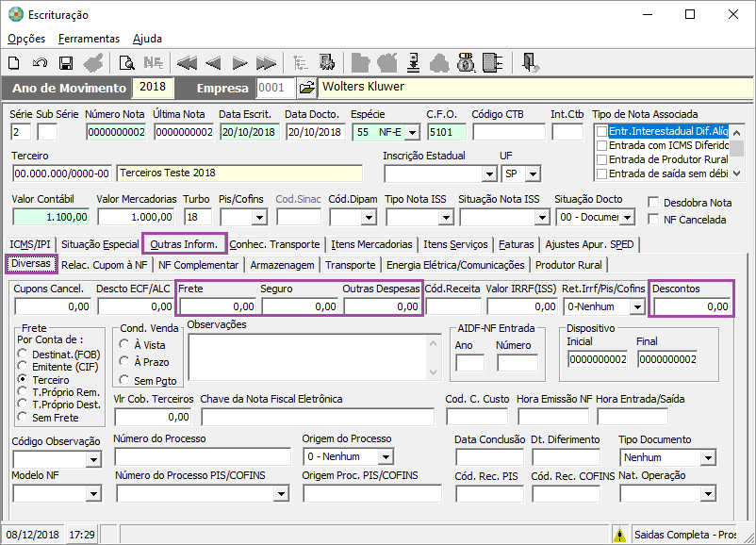Image resolution: width=756 pixels, height=545 pixels.
Task: Switch to Itens Mercadorias tab
Action: [x=371, y=244]
